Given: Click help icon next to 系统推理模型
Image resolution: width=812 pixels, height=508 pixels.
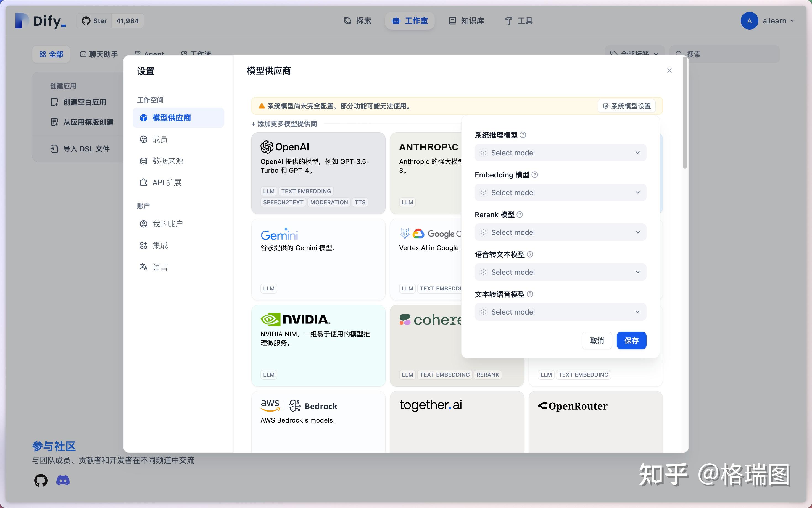Looking at the screenshot, I should point(523,135).
